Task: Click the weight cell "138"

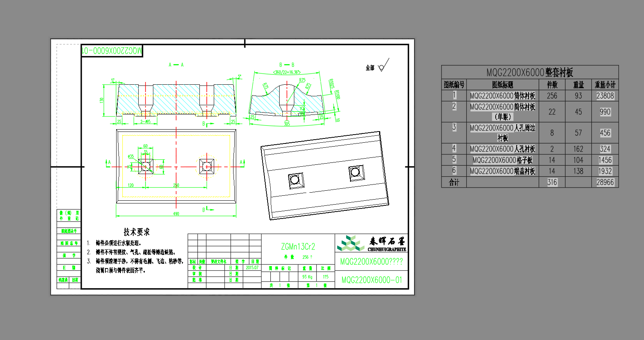Action: tap(578, 171)
